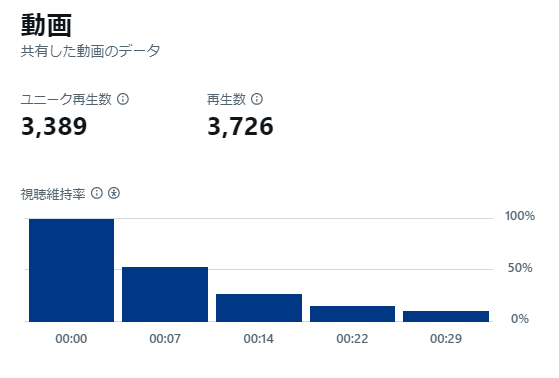Screen dimensions: 559x378
Task: Select the 00:14 retention bar
Action: point(259,308)
